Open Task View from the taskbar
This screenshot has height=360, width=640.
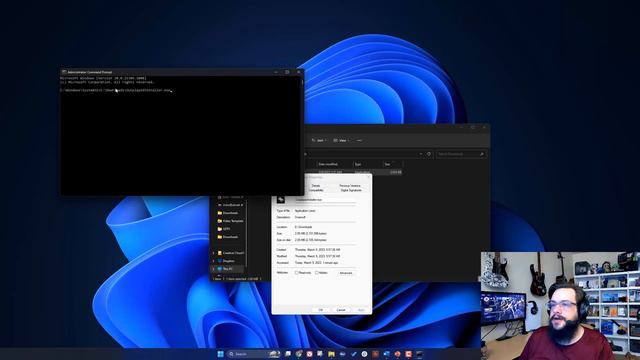click(x=288, y=354)
